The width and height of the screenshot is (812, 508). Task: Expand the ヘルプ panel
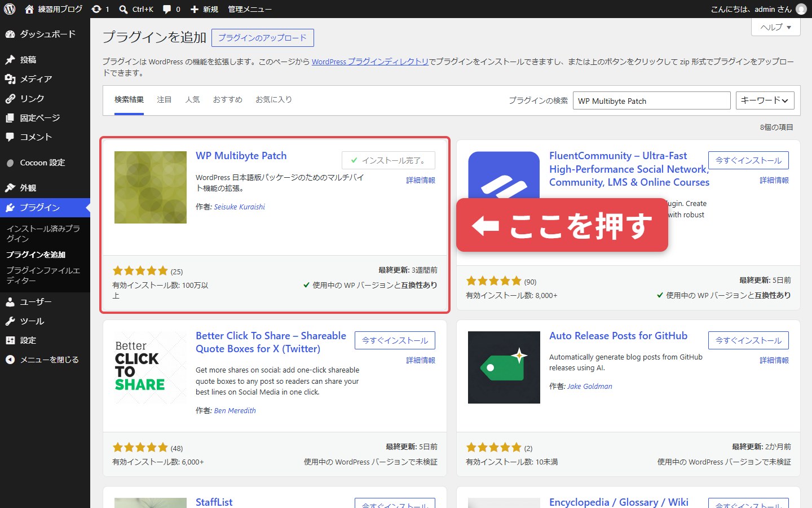click(x=776, y=27)
